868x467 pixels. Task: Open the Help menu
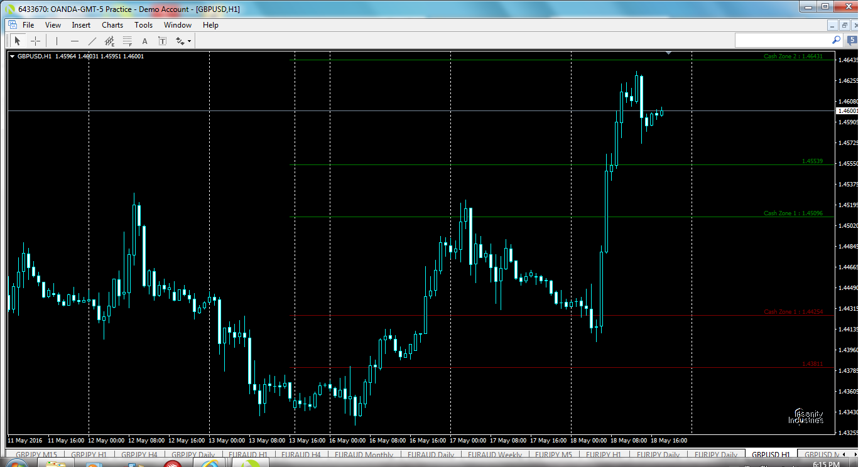pyautogui.click(x=210, y=25)
